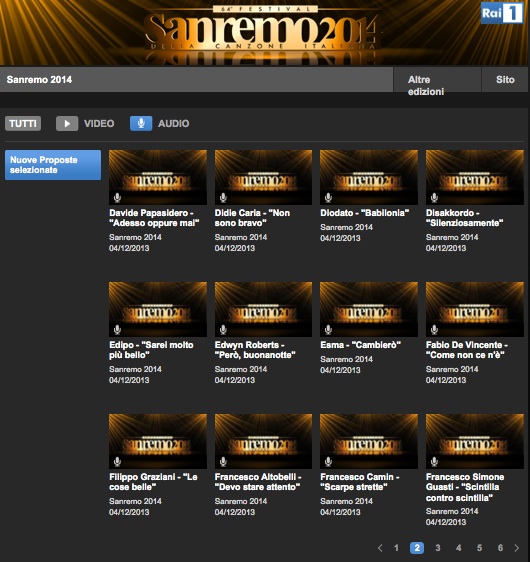The image size is (530, 562).
Task: Open Francesco Camin "Scarpe strette" link
Action: [360, 482]
